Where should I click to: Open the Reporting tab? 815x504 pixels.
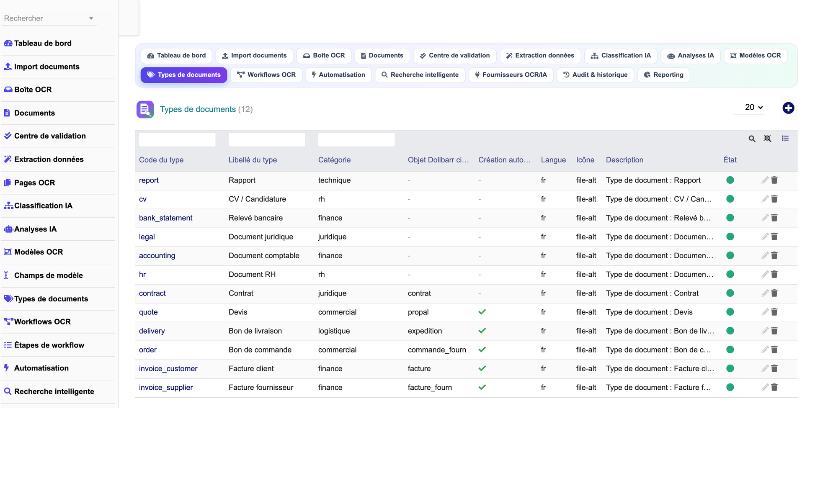click(x=663, y=75)
